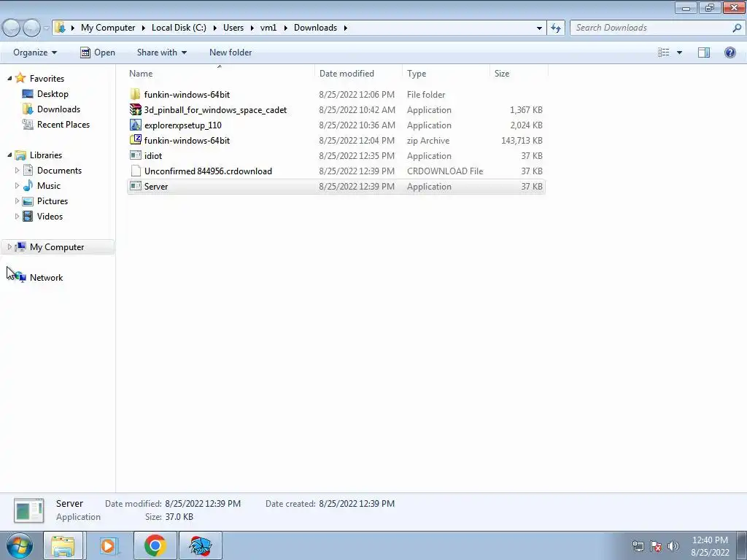Click the Server thumbnail in details pane

tap(28, 510)
